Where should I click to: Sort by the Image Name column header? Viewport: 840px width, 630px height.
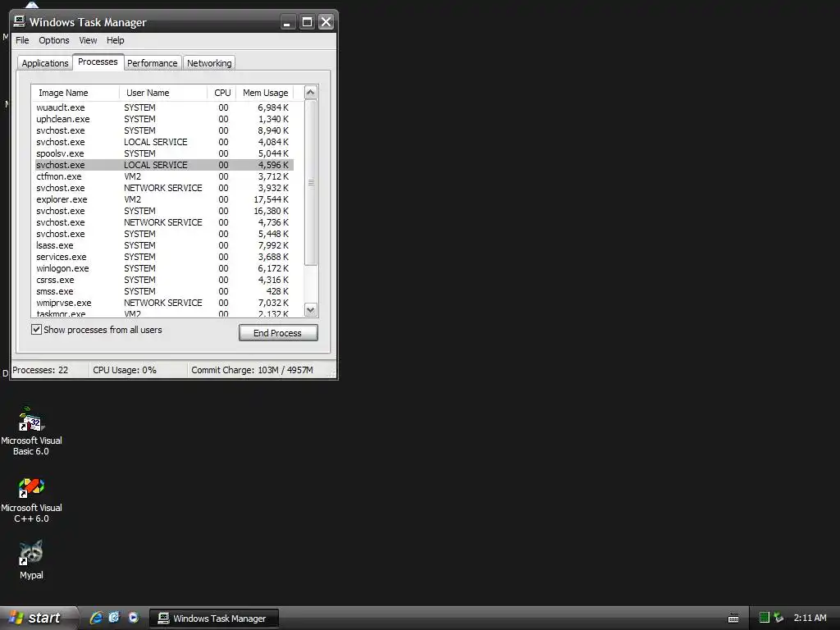point(75,93)
